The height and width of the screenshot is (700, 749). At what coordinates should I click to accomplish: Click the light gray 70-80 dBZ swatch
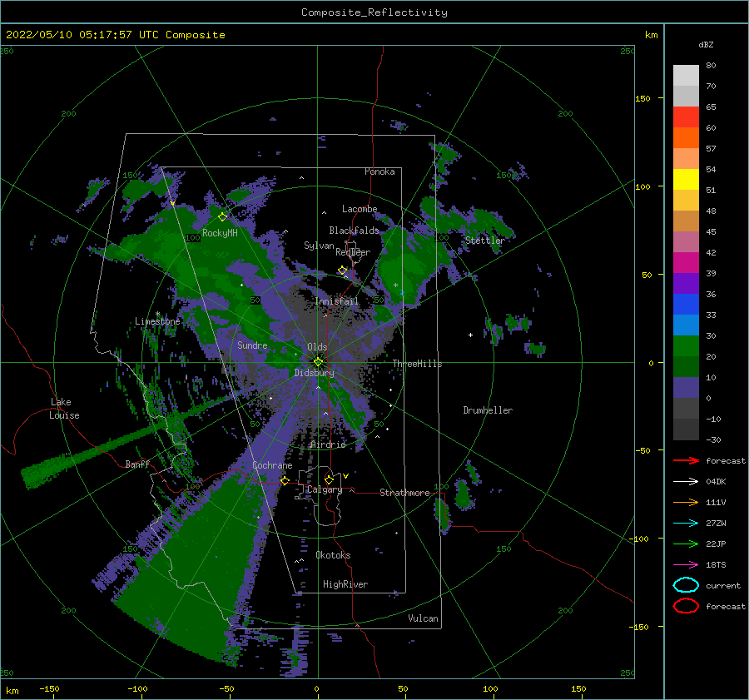click(686, 76)
